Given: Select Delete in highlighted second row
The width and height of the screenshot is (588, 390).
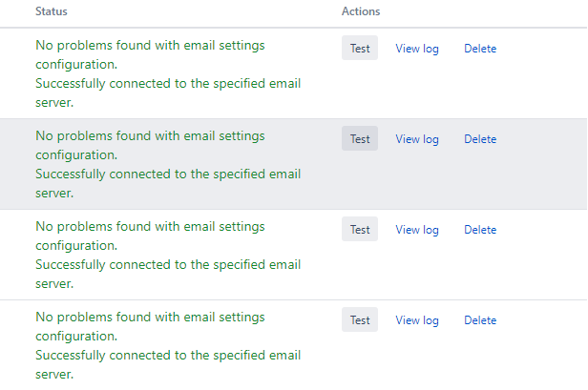Looking at the screenshot, I should pyautogui.click(x=480, y=139).
